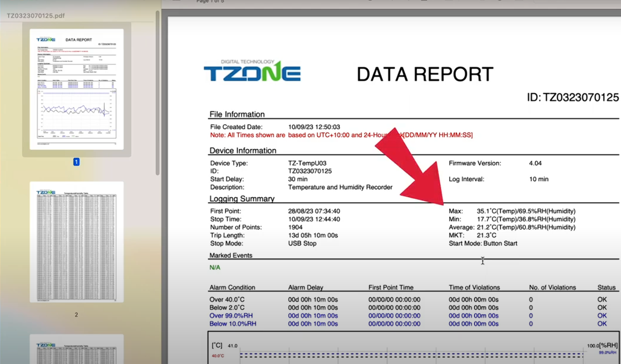The image size is (621, 364).
Task: Open the page 2 thumbnail with data table
Action: pyautogui.click(x=77, y=241)
